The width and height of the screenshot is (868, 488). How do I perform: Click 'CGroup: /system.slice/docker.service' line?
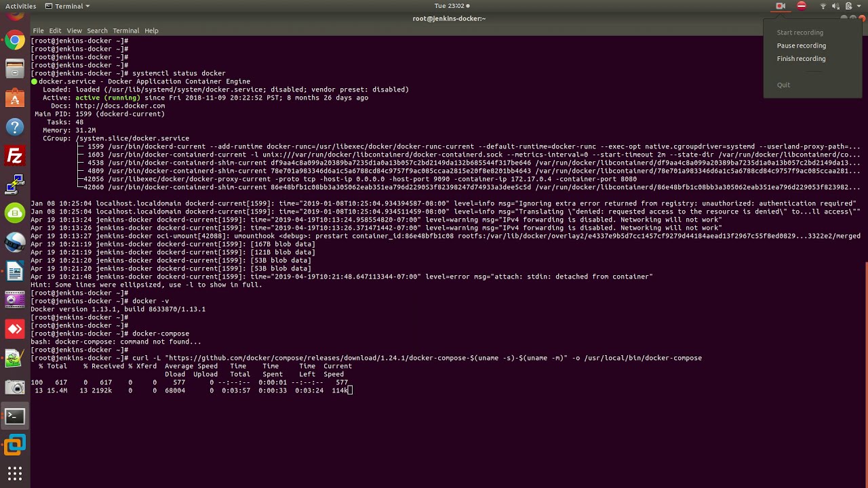point(116,138)
